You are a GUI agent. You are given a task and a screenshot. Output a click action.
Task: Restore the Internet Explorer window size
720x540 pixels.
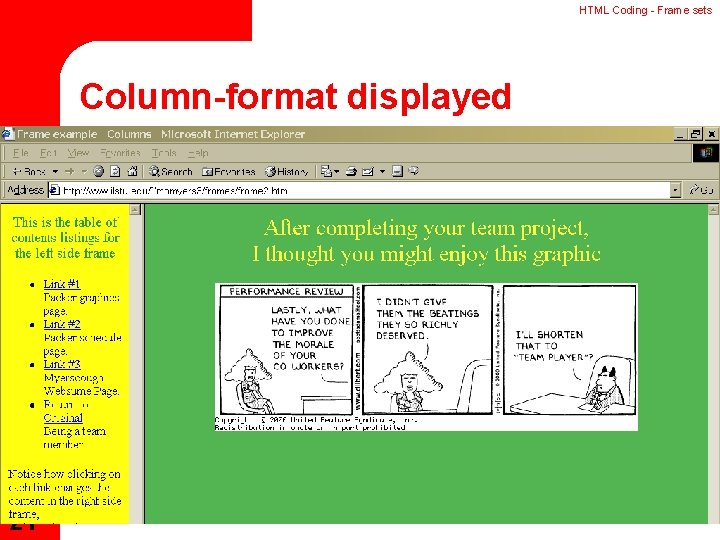click(696, 134)
